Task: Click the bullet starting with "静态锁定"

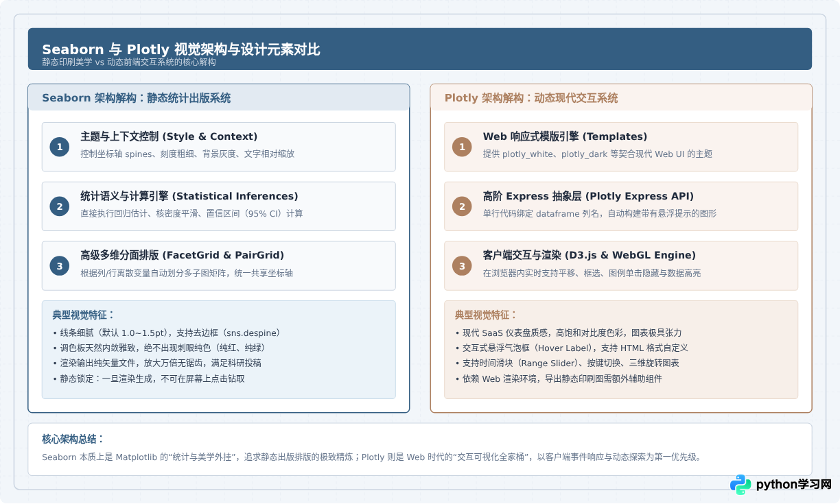Action: click(148, 379)
